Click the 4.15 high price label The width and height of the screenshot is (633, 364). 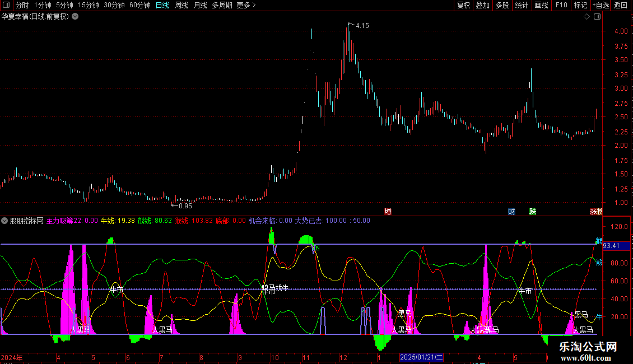362,26
